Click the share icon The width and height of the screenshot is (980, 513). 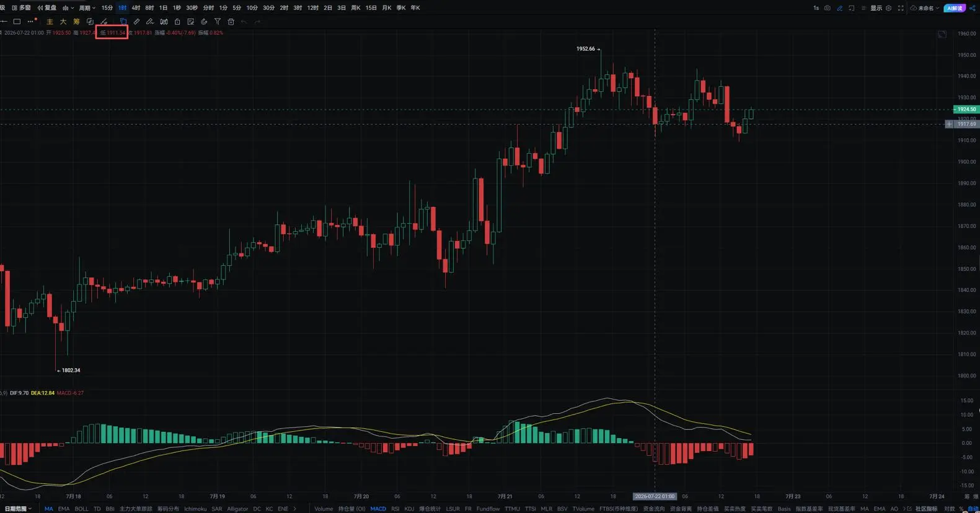pyautogui.click(x=972, y=8)
